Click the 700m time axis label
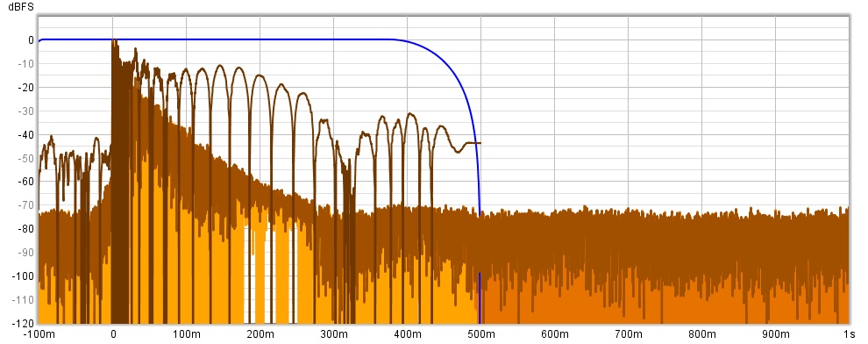 click(x=628, y=334)
